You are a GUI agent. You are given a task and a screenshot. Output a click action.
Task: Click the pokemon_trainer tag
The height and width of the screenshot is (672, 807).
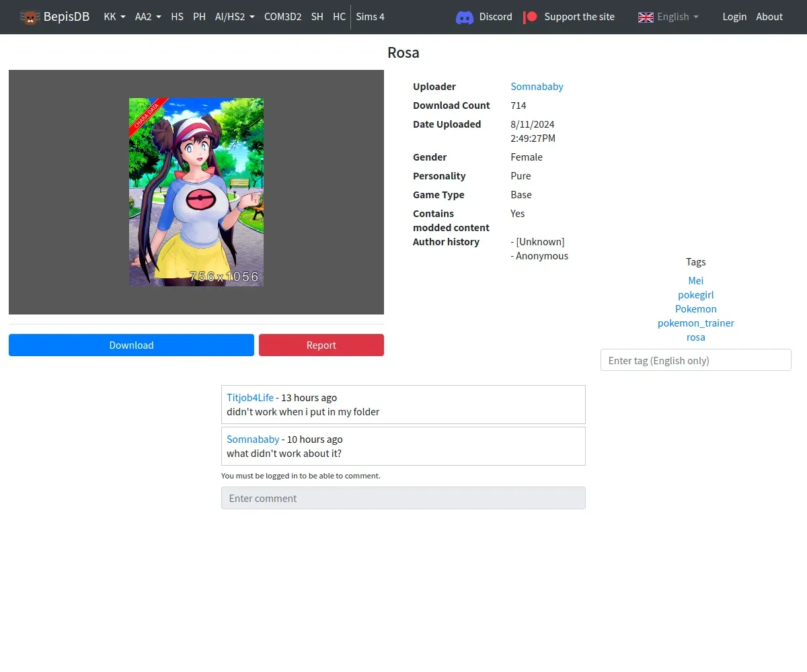[695, 323]
